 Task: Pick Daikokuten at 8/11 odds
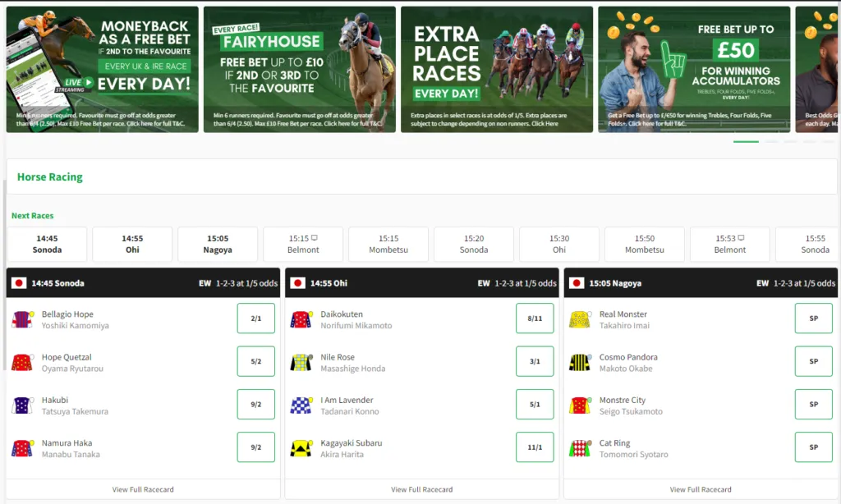[535, 318]
